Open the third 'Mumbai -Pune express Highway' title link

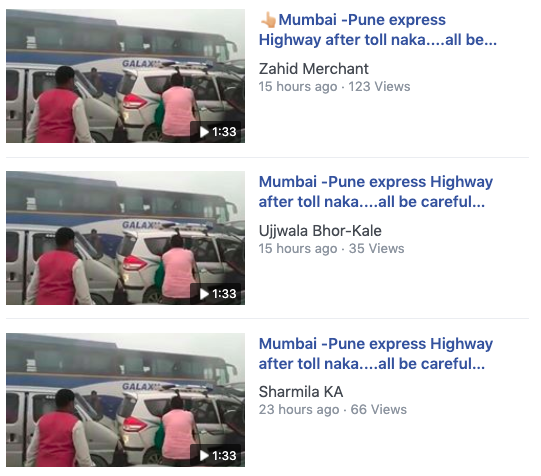point(376,354)
